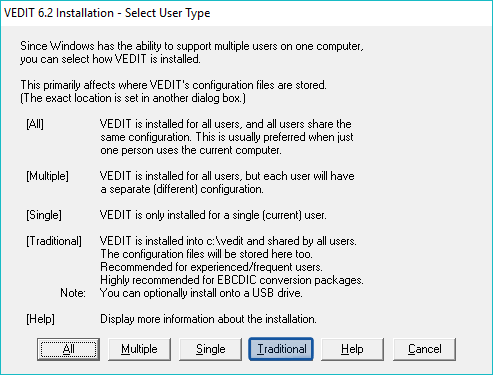
Task: Click text 'Highly recommended for EBCDIC conversion packages.'
Action: pos(232,280)
